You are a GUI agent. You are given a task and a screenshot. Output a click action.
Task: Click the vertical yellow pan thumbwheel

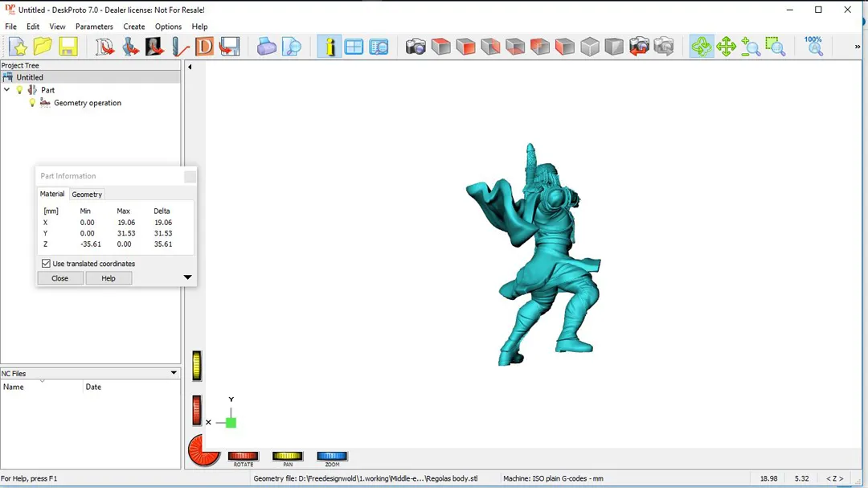coord(197,366)
